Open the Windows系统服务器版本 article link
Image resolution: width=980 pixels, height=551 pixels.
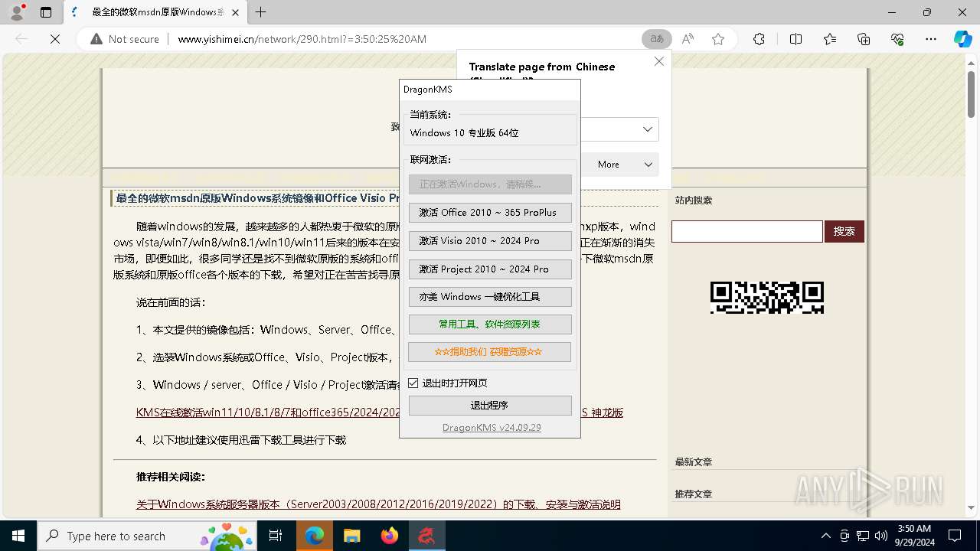pyautogui.click(x=378, y=504)
